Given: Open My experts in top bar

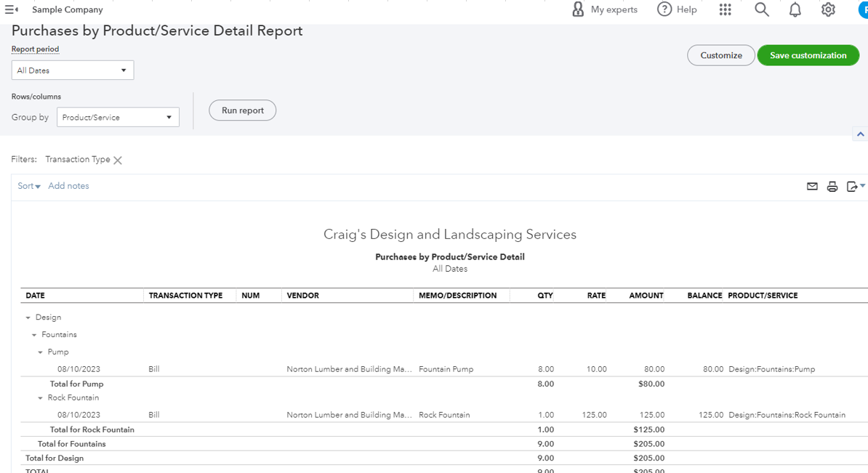Looking at the screenshot, I should pos(604,9).
